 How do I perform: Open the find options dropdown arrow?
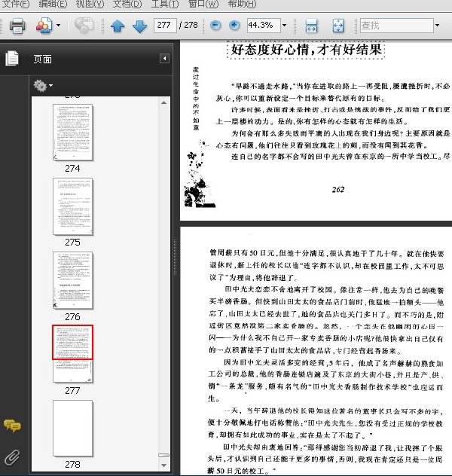point(437,25)
